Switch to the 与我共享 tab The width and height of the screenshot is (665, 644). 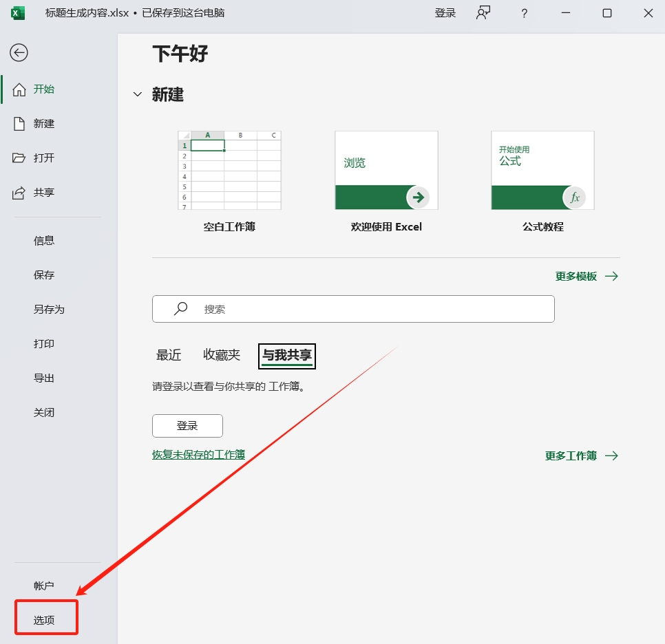coord(287,356)
